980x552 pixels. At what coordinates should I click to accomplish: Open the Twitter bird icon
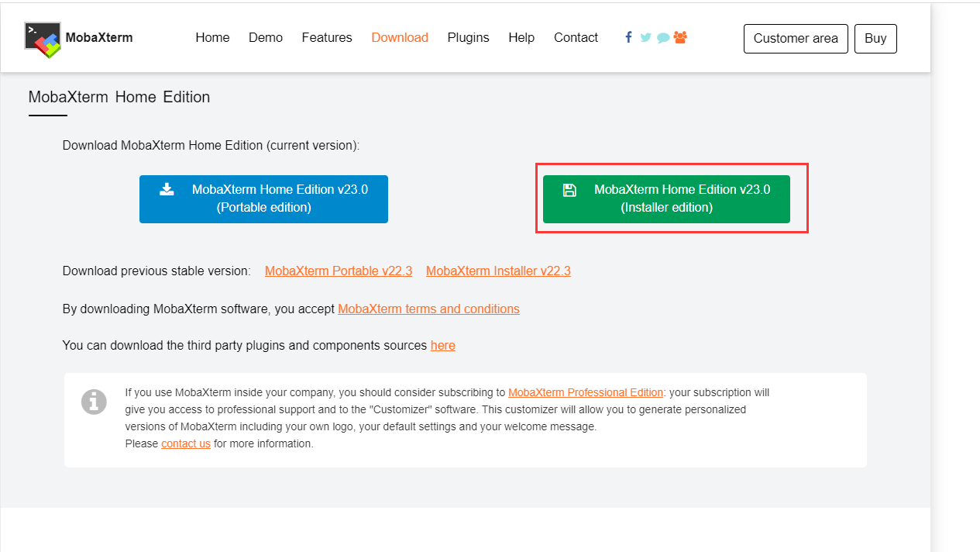click(646, 37)
